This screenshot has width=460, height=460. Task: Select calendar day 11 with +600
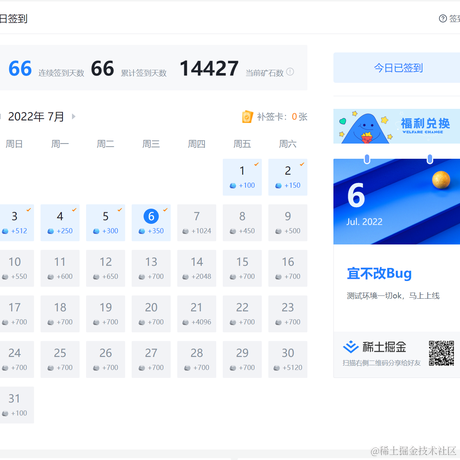[60, 268]
